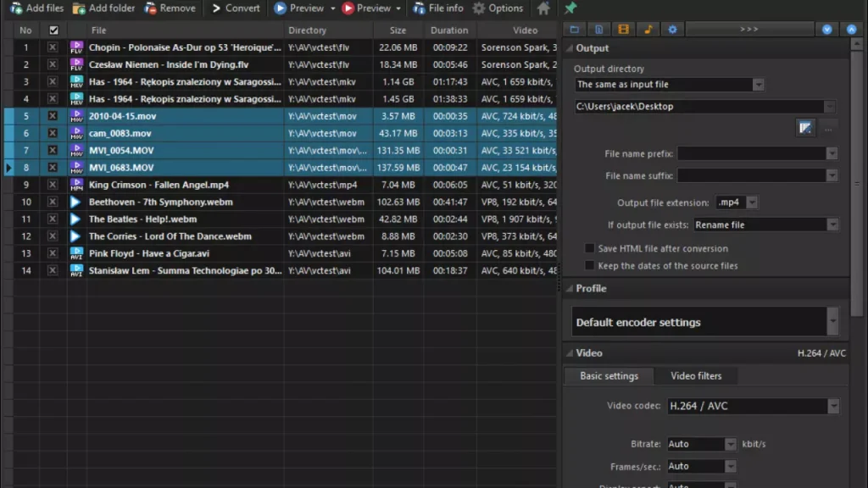Click FLV icon of Czesław Niemen file

pos(76,64)
